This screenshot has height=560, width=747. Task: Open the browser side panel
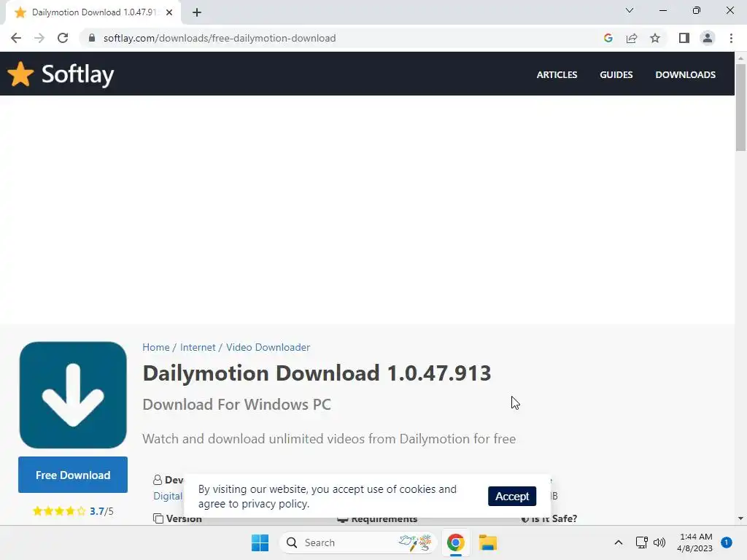[684, 38]
